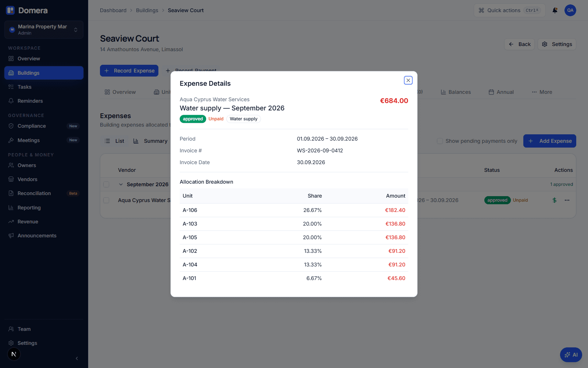
Task: Close the Expense Details dialog
Action: point(408,80)
